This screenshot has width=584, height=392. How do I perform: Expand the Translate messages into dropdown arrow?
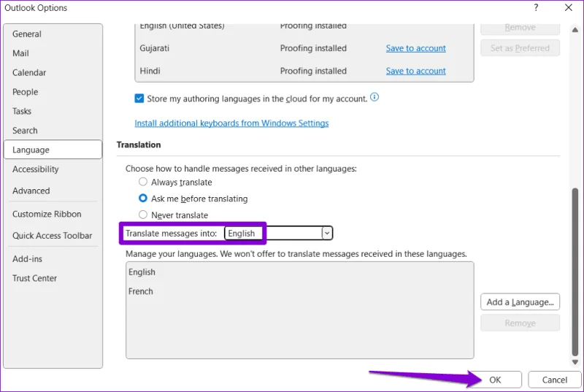click(326, 234)
